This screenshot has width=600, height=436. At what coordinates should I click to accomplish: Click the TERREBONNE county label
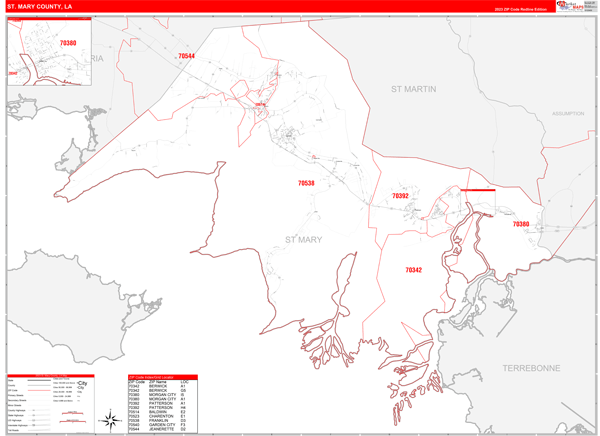coord(531,368)
